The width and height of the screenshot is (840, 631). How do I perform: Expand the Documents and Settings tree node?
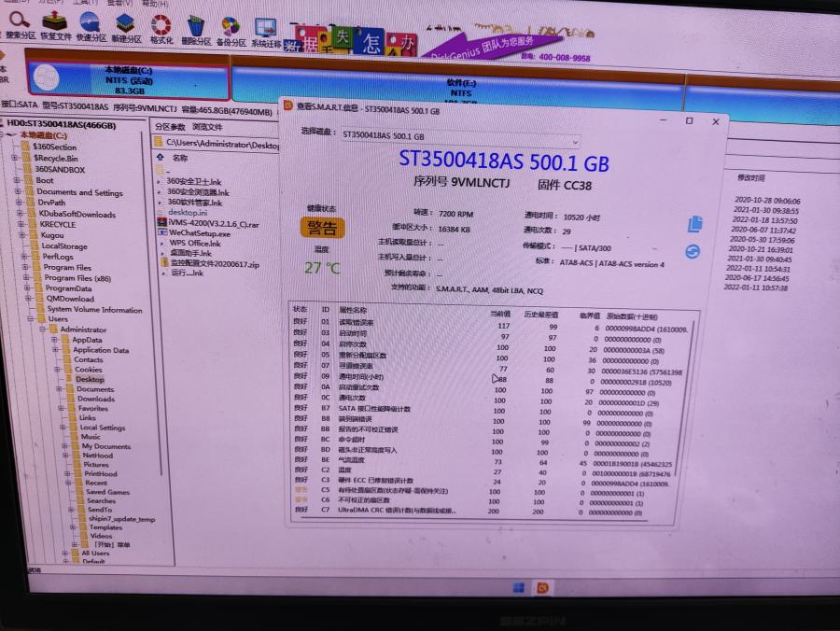click(18, 190)
